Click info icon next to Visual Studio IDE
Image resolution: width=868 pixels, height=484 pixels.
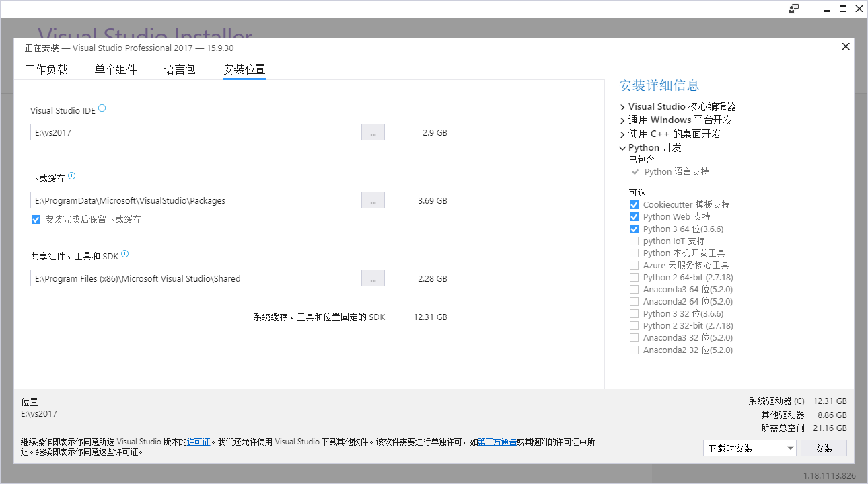click(102, 109)
